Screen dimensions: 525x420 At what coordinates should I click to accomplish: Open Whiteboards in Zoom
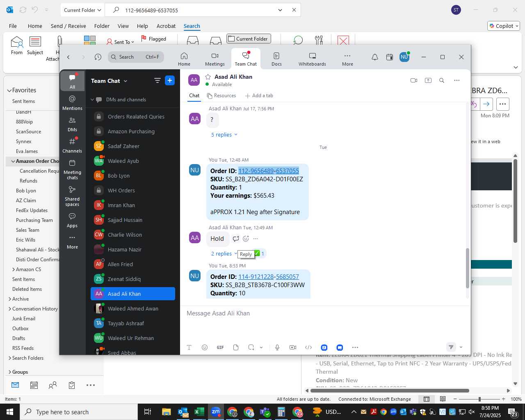[x=312, y=59]
